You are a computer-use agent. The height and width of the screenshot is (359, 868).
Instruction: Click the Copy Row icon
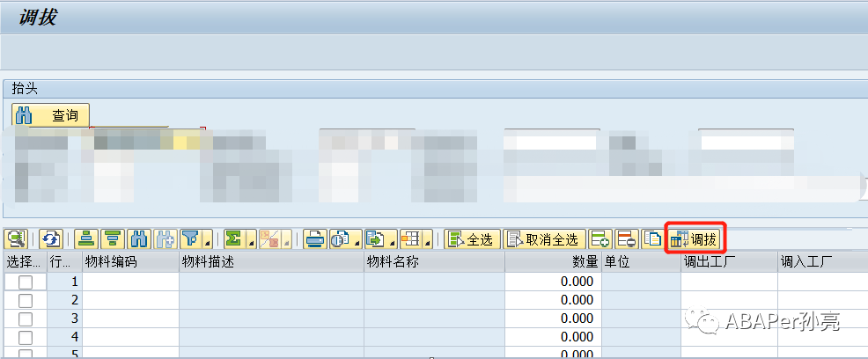[652, 239]
